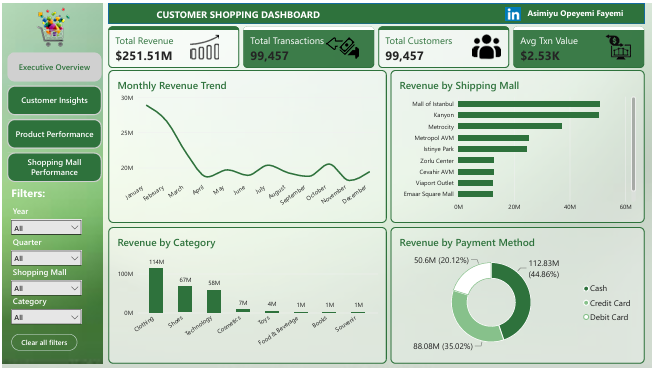
Task: Click the Cash legend marker
Action: pos(586,288)
